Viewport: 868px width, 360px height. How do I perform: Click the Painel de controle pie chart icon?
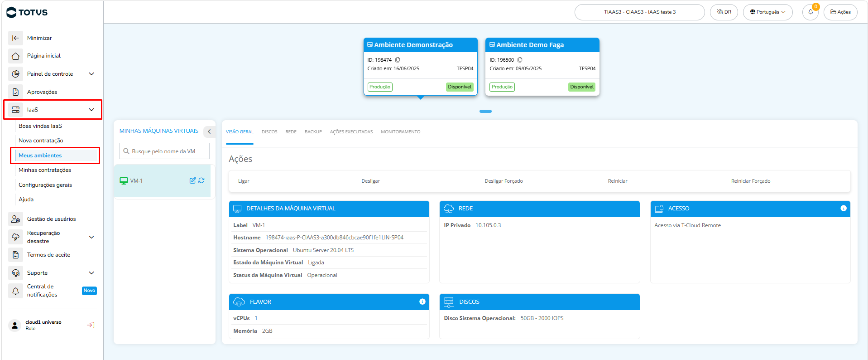(15, 74)
